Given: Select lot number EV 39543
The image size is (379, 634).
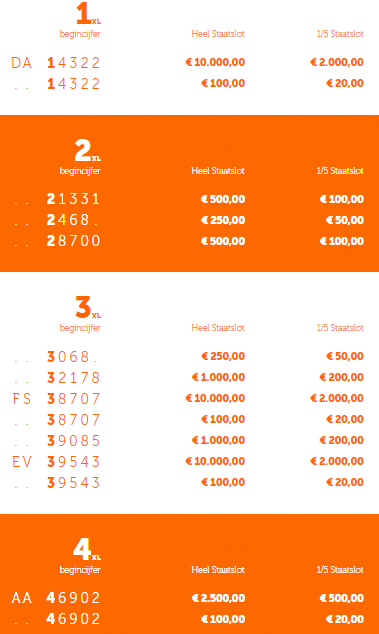Looking at the screenshot, I should pos(56,462).
